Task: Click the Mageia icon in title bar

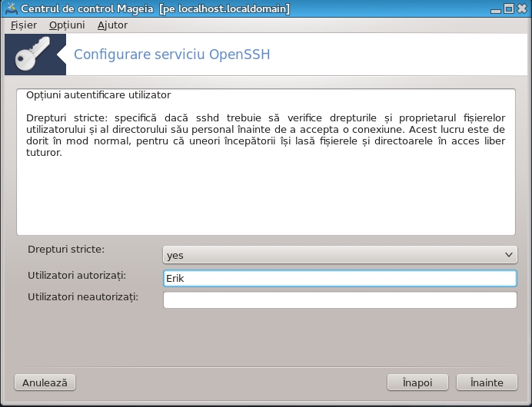Action: tap(11, 8)
